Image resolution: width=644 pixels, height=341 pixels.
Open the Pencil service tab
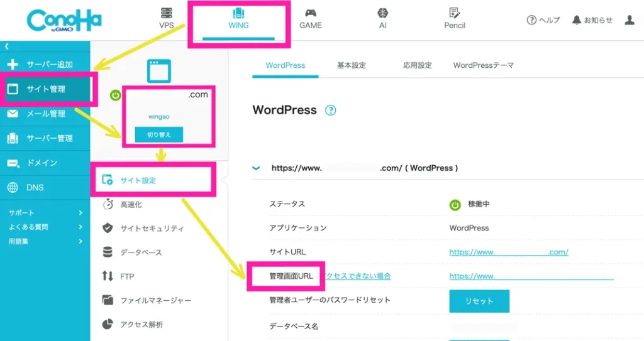(455, 19)
